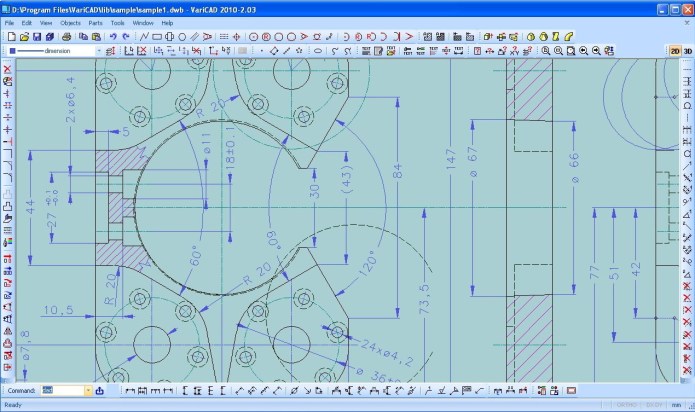Open the Parts menu
695x412 pixels.
point(95,23)
